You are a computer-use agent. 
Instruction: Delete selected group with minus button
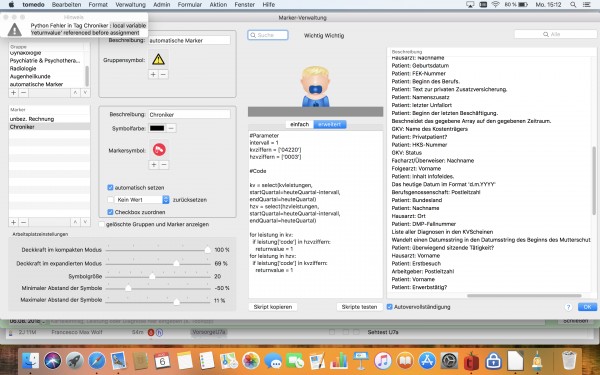pyautogui.click(x=23, y=93)
